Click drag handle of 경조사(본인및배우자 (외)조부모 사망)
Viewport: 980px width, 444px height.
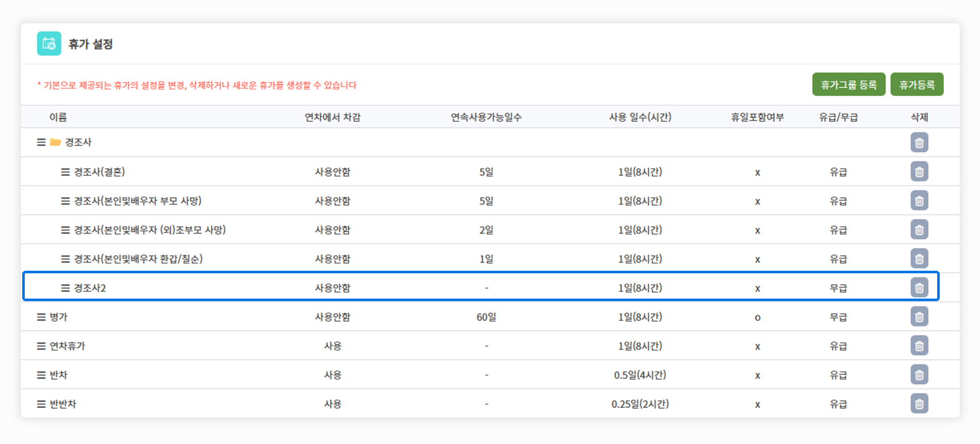[x=66, y=230]
